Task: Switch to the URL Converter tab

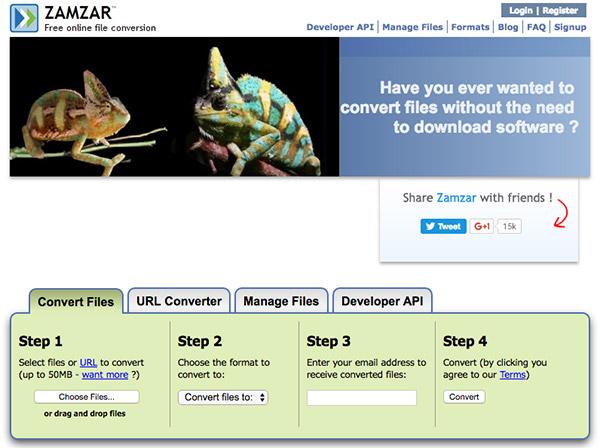Action: (179, 301)
